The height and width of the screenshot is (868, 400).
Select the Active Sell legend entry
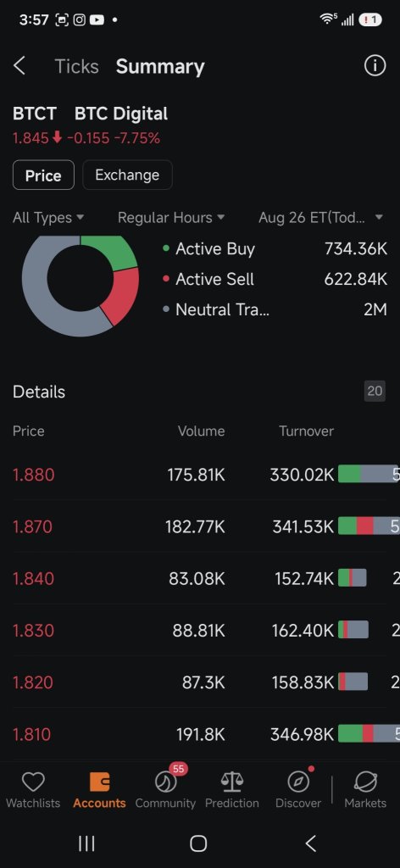click(x=275, y=279)
